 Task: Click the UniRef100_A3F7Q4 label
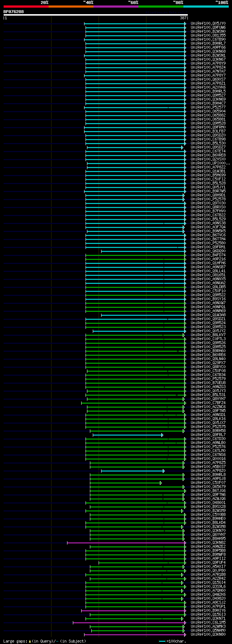click(208, 227)
